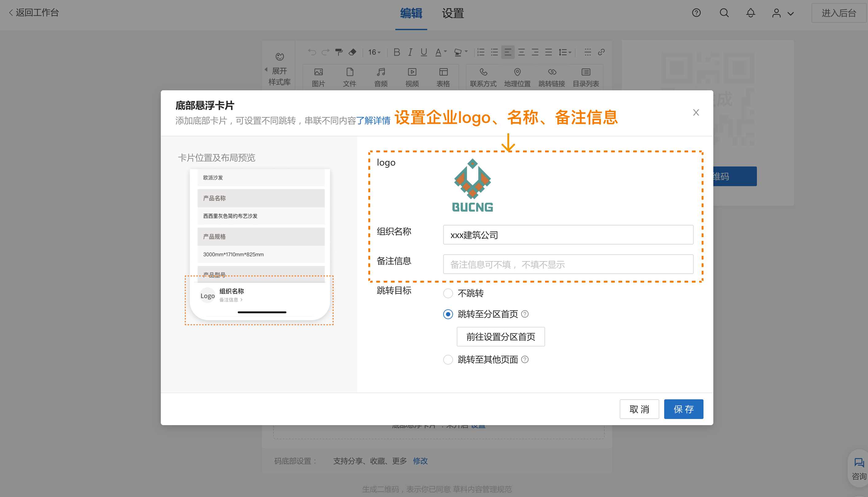Click 前往设置分区首页 button
Image resolution: width=868 pixels, height=497 pixels.
(501, 337)
